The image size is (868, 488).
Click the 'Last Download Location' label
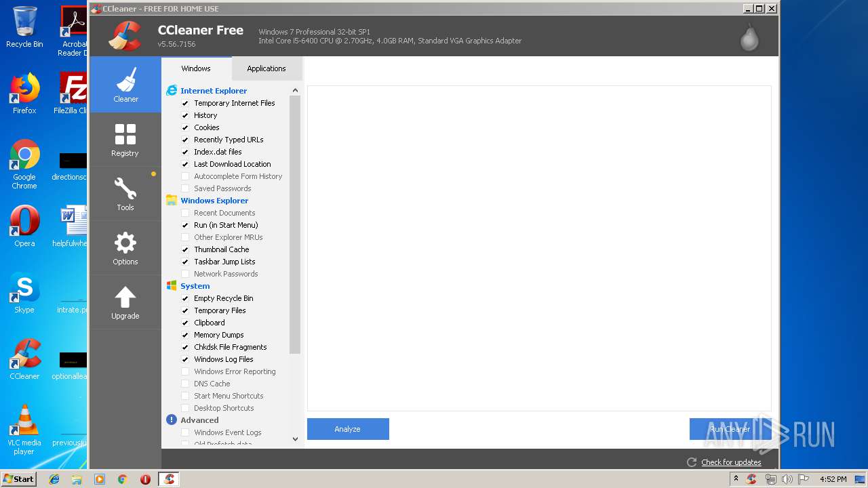tap(233, 164)
